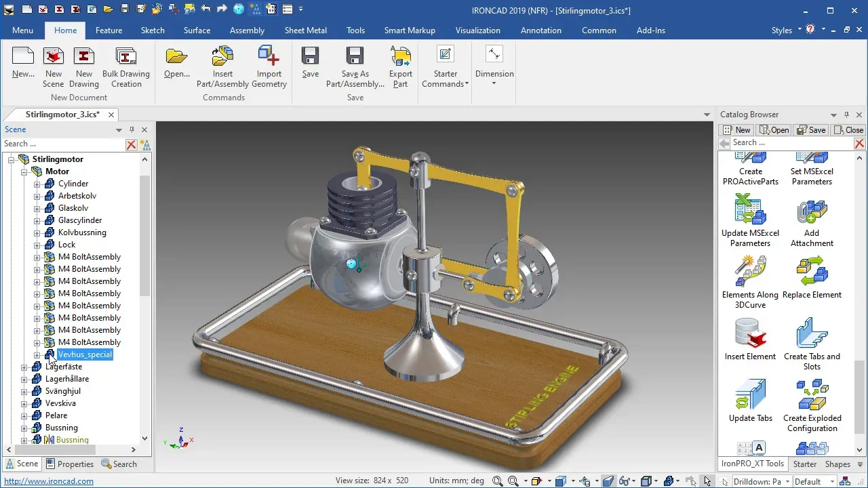
Task: Select Elements Along 3DCurve catalog item
Action: [x=750, y=282]
